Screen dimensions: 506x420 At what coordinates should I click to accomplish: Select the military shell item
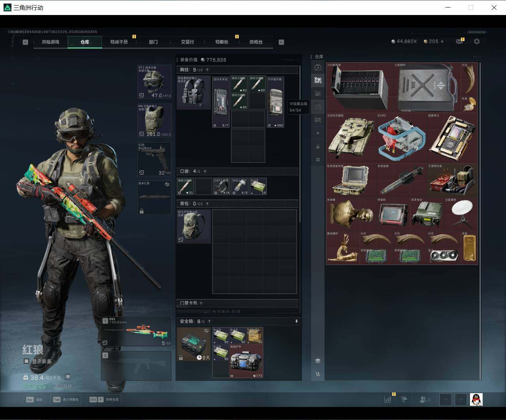pos(402,181)
